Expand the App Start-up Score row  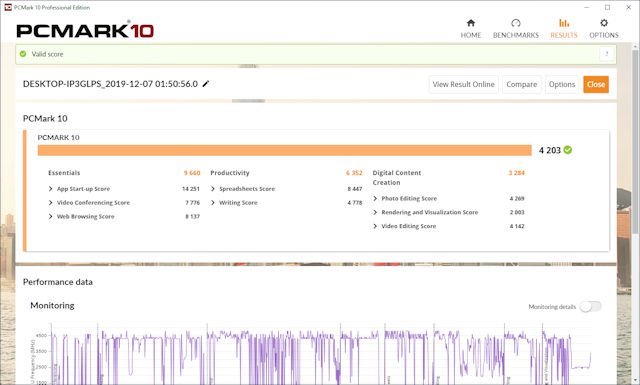(51, 189)
